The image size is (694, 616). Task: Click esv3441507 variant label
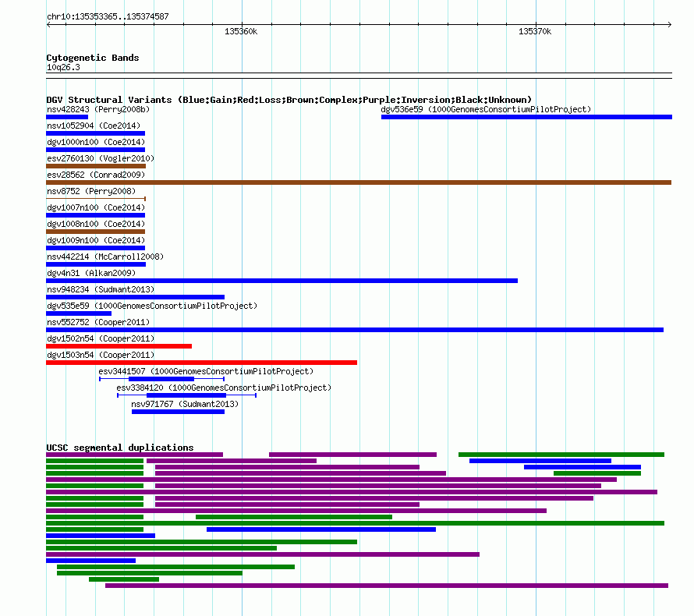(206, 371)
